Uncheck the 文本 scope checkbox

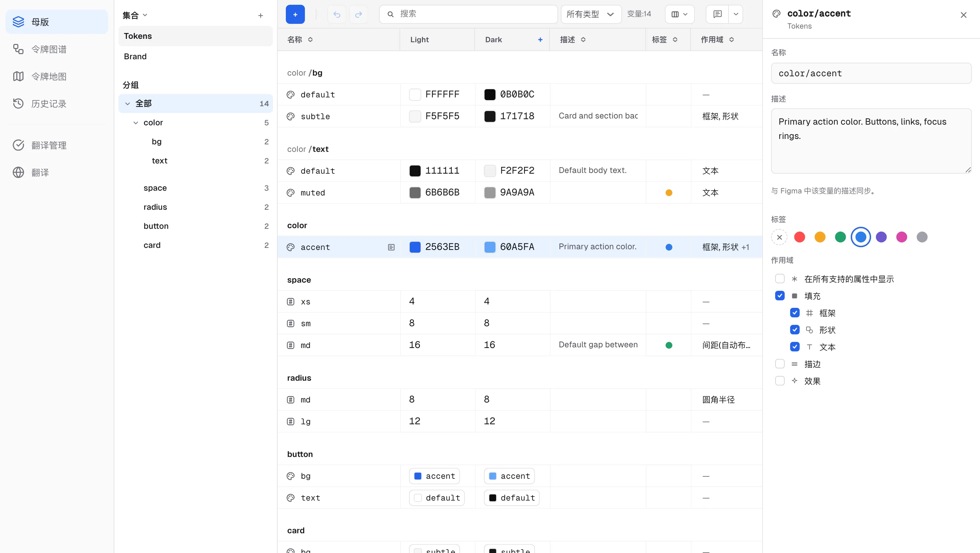[795, 347]
